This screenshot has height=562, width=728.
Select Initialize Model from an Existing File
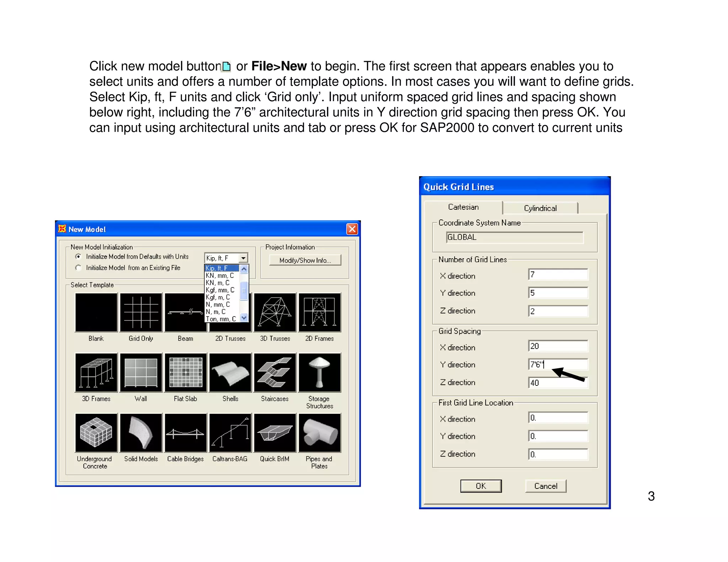79,268
